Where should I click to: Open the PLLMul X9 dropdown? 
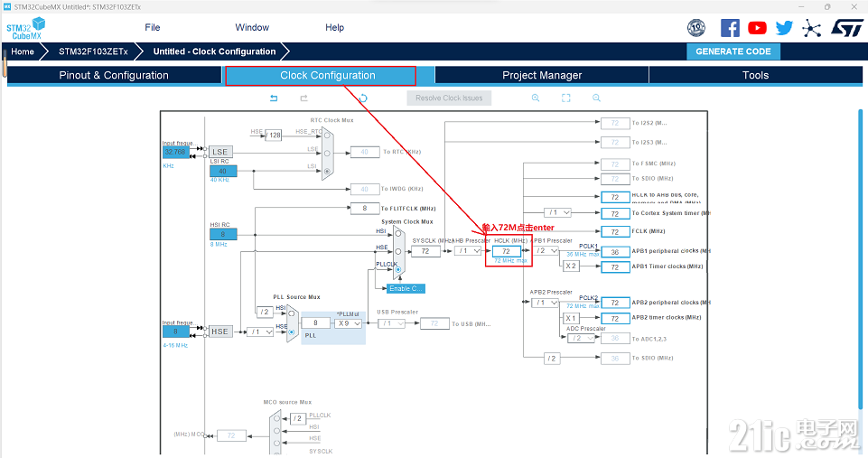click(x=349, y=323)
